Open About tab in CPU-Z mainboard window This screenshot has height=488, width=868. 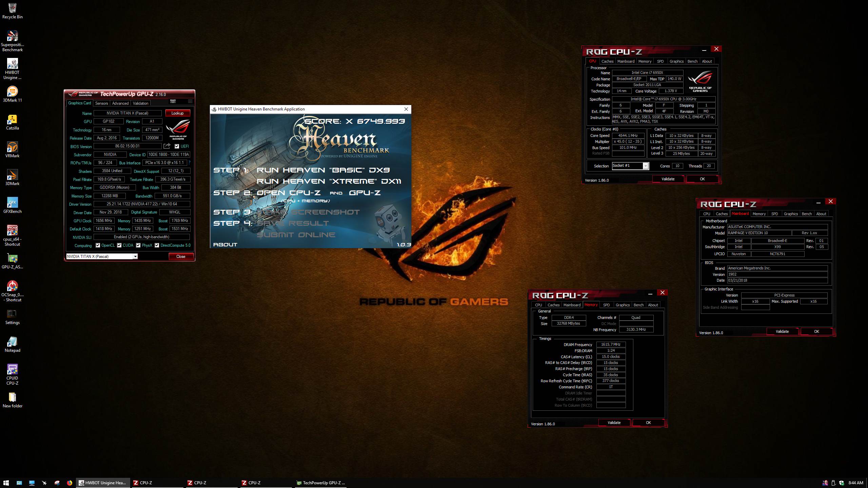pyautogui.click(x=821, y=214)
